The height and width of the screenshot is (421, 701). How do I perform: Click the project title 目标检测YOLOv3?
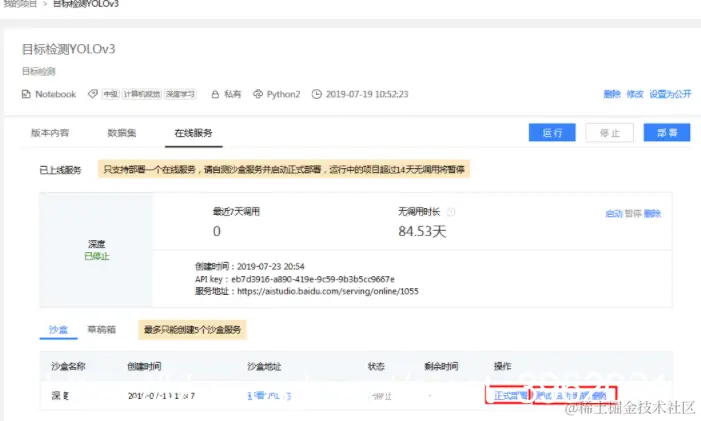pos(68,49)
